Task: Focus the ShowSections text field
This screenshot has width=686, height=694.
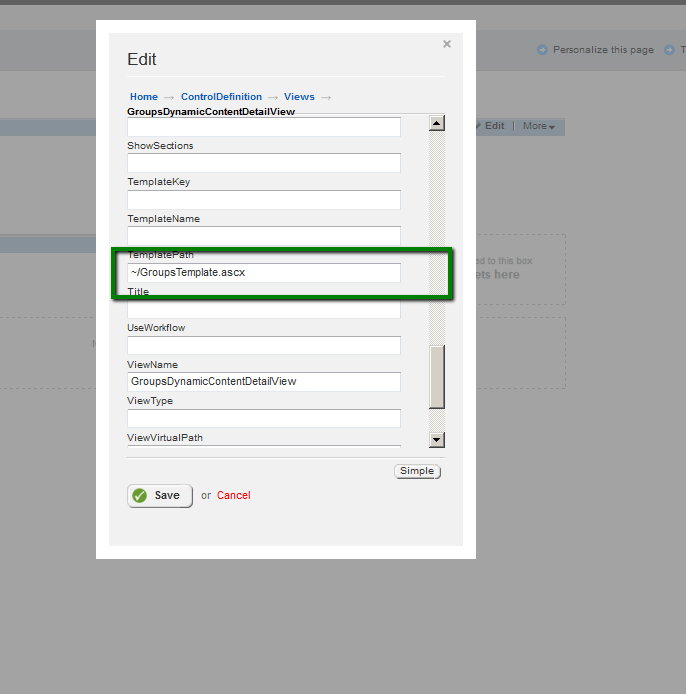Action: click(x=264, y=163)
